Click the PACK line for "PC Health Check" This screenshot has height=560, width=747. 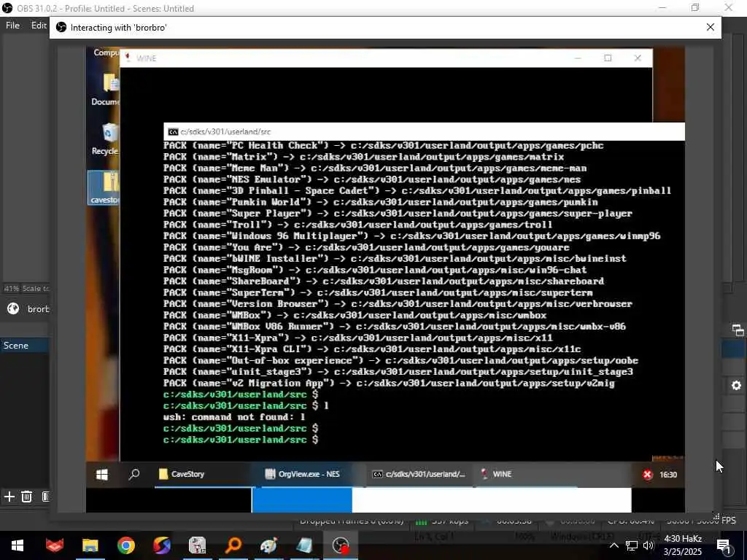click(x=384, y=146)
